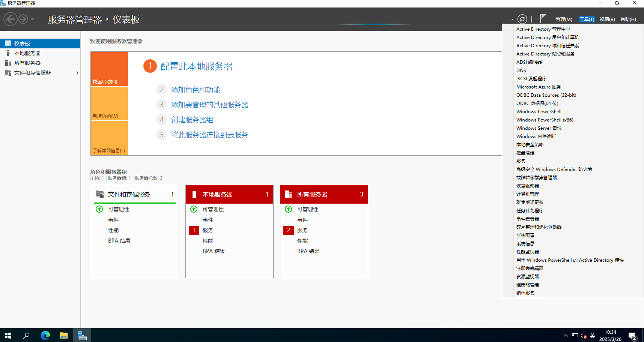Select 所有服务器 in the left sidebar
Screen dimensions: 644x342
pyautogui.click(x=40, y=63)
